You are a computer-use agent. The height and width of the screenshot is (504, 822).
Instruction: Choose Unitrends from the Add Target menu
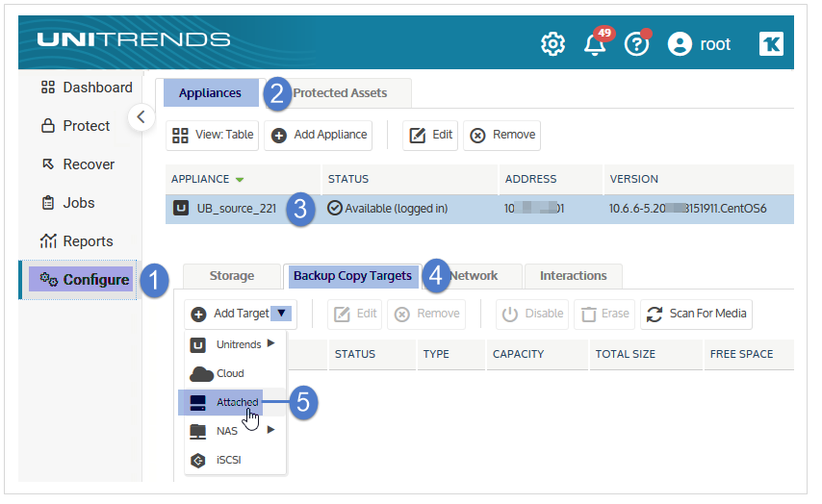pyautogui.click(x=235, y=344)
